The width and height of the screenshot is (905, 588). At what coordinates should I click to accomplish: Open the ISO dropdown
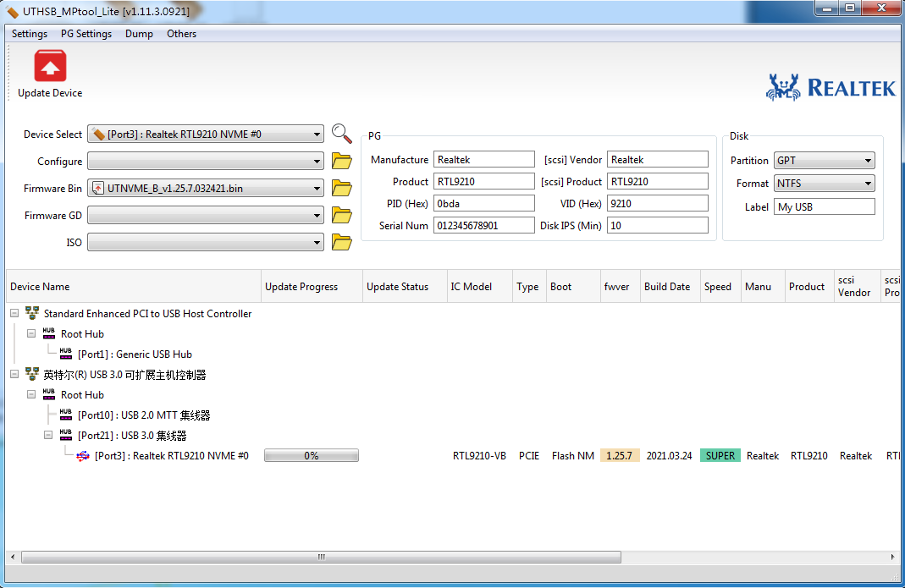pos(206,242)
